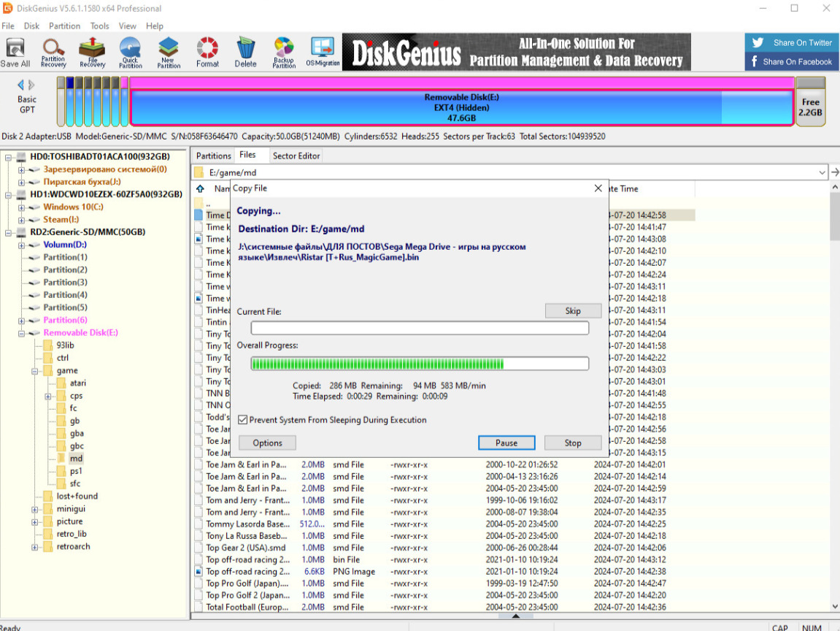The image size is (840, 631).
Task: Open the Tools menu
Action: click(x=100, y=26)
